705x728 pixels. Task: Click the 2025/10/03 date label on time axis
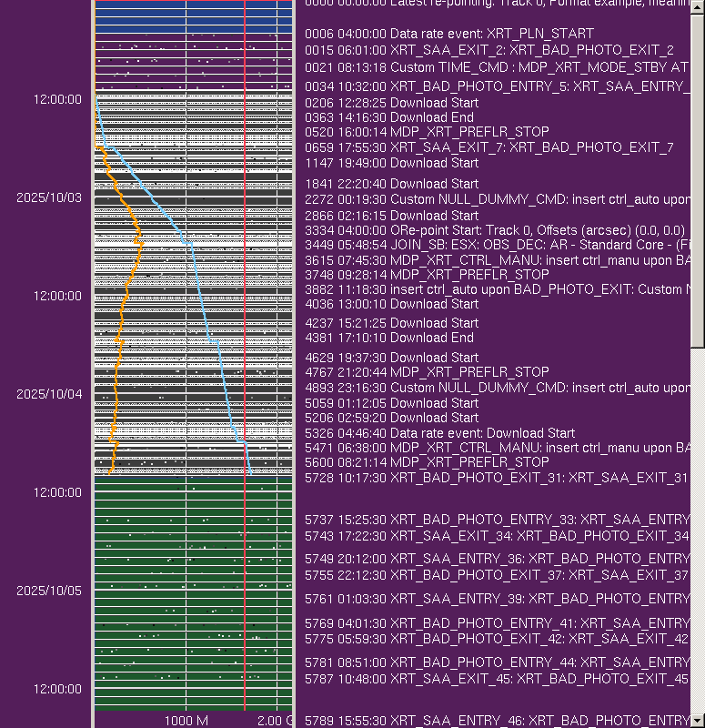pyautogui.click(x=48, y=197)
